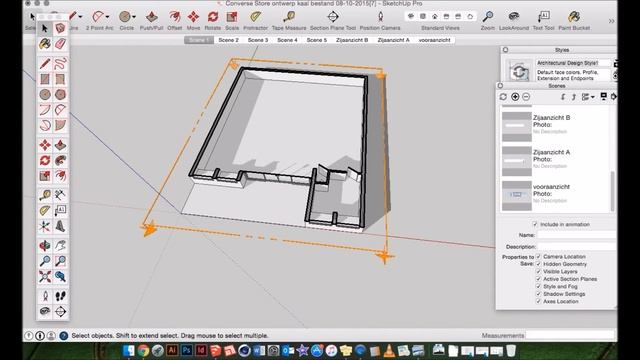The height and width of the screenshot is (360, 640).
Task: Collapse the Scenes panel with its circle button
Action: (x=500, y=86)
